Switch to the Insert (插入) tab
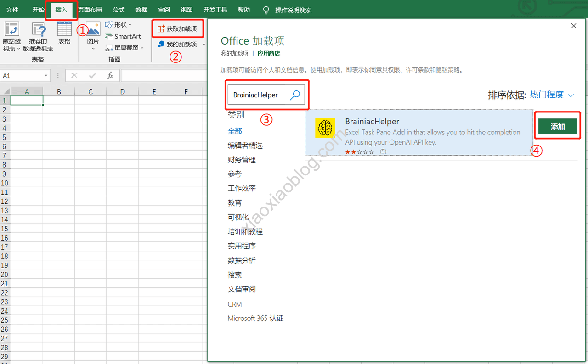588x364 pixels. [61, 10]
